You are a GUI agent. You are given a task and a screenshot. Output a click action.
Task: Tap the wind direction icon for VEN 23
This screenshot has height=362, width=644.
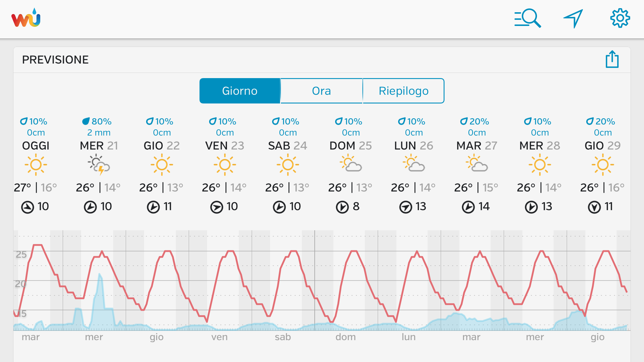click(x=216, y=207)
